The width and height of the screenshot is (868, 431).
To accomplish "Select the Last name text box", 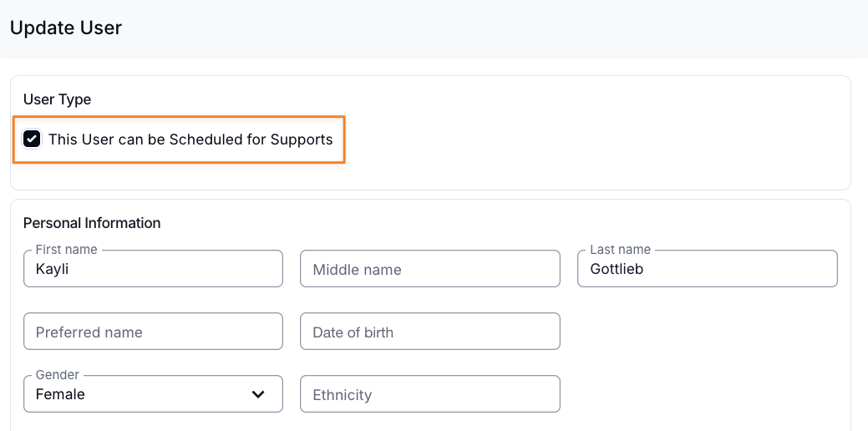I will [707, 270].
